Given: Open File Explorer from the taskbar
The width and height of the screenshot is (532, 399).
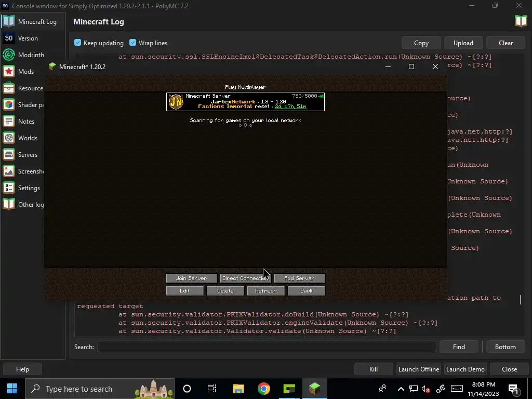Looking at the screenshot, I should (238, 389).
